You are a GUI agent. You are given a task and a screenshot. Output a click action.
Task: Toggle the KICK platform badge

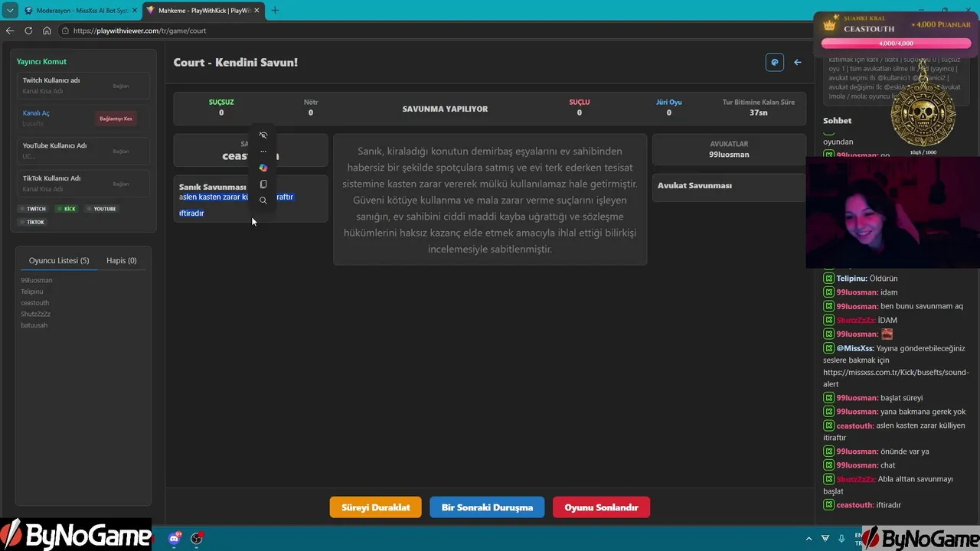[x=67, y=209]
